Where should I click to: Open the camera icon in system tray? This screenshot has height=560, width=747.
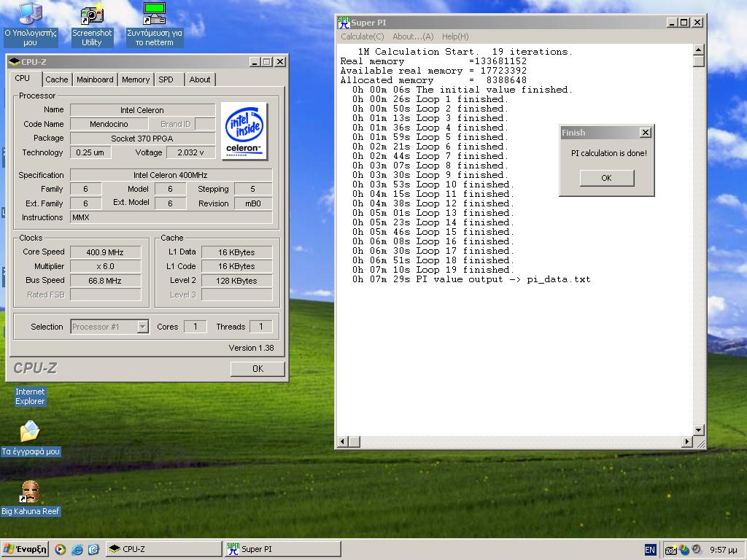click(x=671, y=550)
